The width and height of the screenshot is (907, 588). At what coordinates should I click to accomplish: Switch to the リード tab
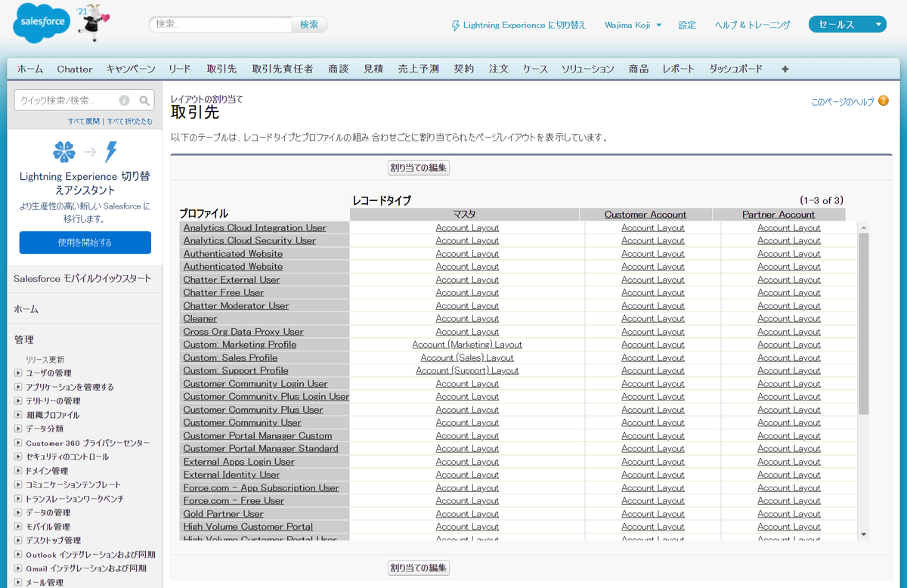(x=180, y=69)
